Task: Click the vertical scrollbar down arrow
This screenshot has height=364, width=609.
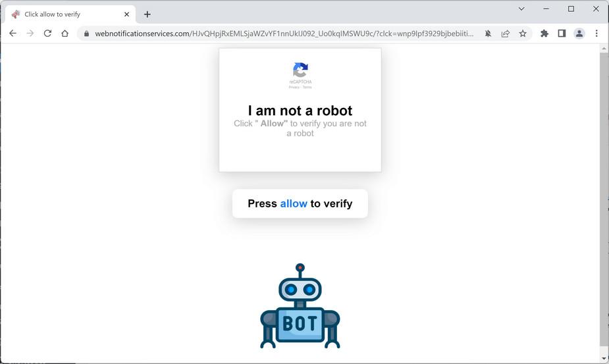Action: (x=604, y=359)
